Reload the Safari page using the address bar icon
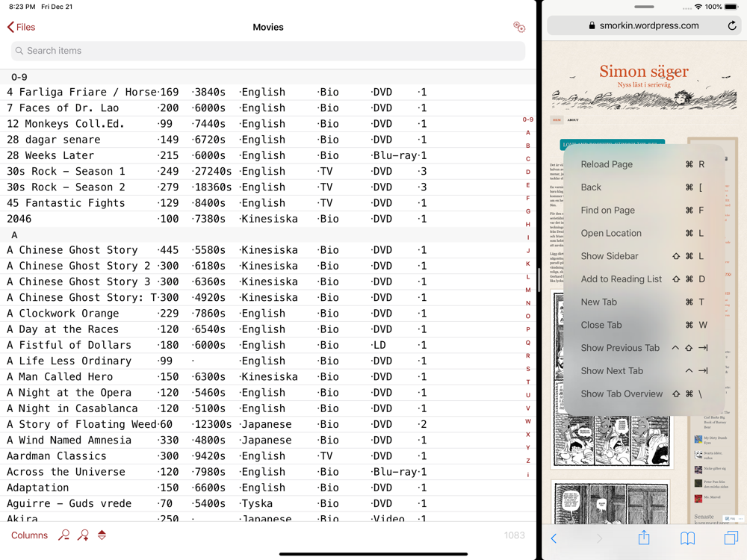Screen dimensions: 747x560 (x=732, y=25)
